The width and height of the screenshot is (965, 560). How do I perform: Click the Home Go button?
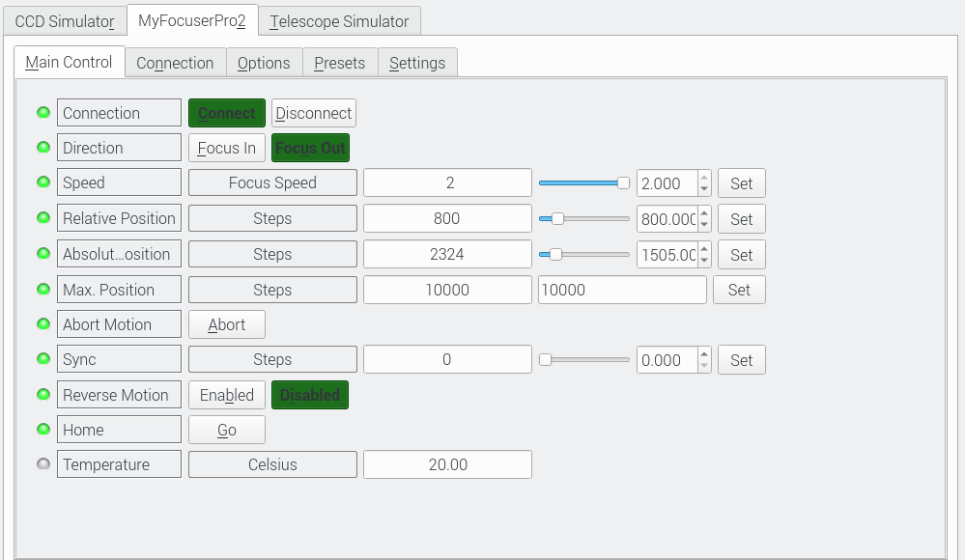point(226,430)
